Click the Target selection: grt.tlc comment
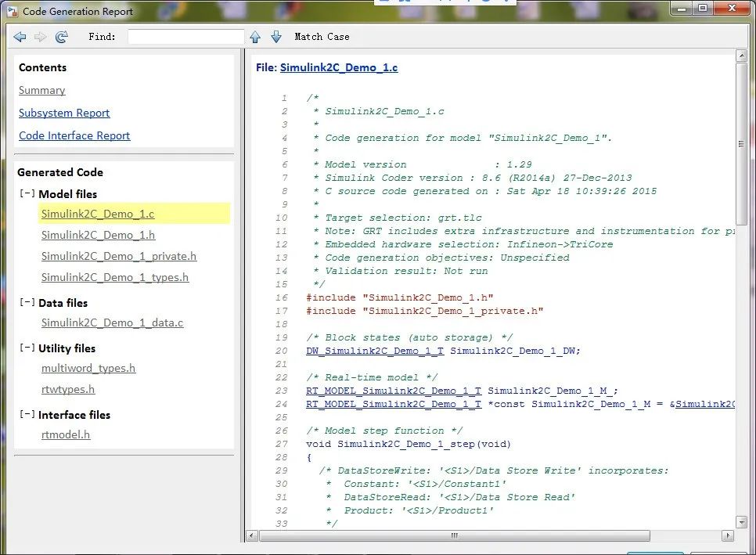756x555 pixels. (398, 218)
